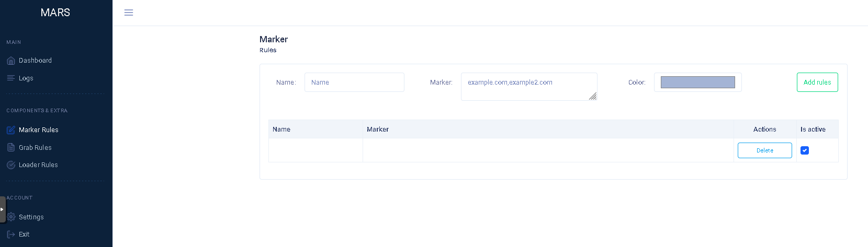Image resolution: width=868 pixels, height=247 pixels.
Task: Open the Marker Rules menu item
Action: pyautogui.click(x=39, y=130)
